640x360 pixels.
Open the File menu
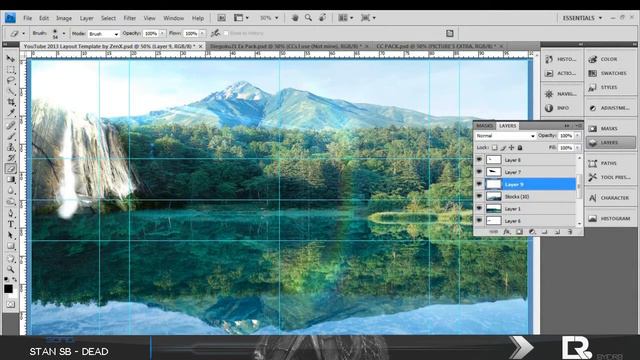click(27, 18)
